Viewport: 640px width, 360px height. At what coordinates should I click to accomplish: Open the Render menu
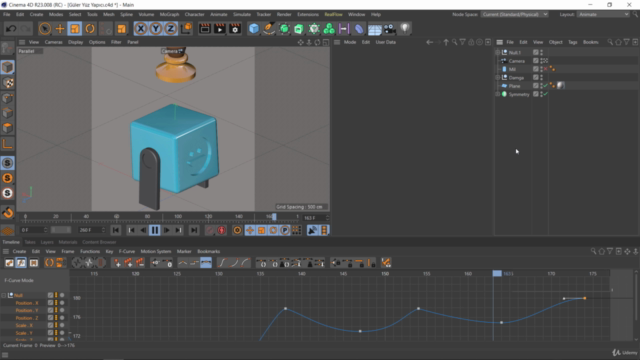(284, 14)
